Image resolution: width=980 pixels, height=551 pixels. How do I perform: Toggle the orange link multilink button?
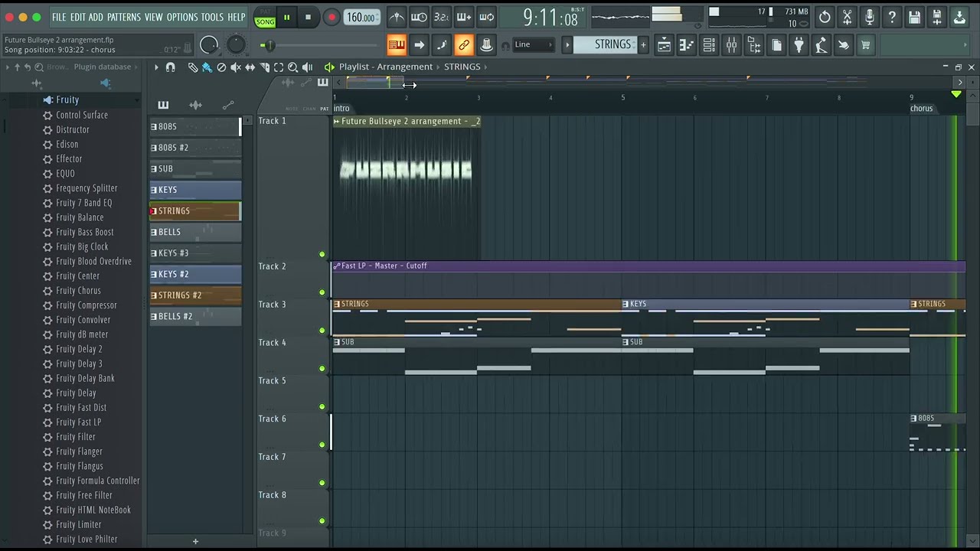[464, 45]
